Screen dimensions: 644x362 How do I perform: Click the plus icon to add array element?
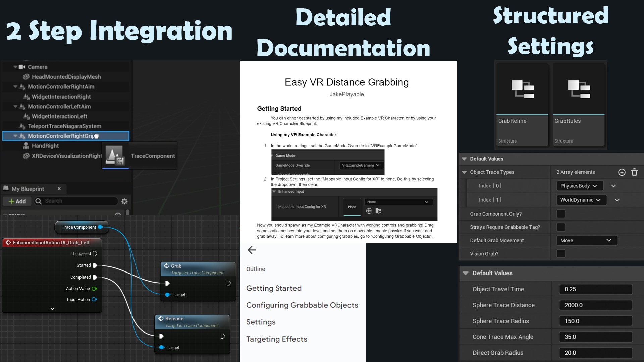point(622,172)
